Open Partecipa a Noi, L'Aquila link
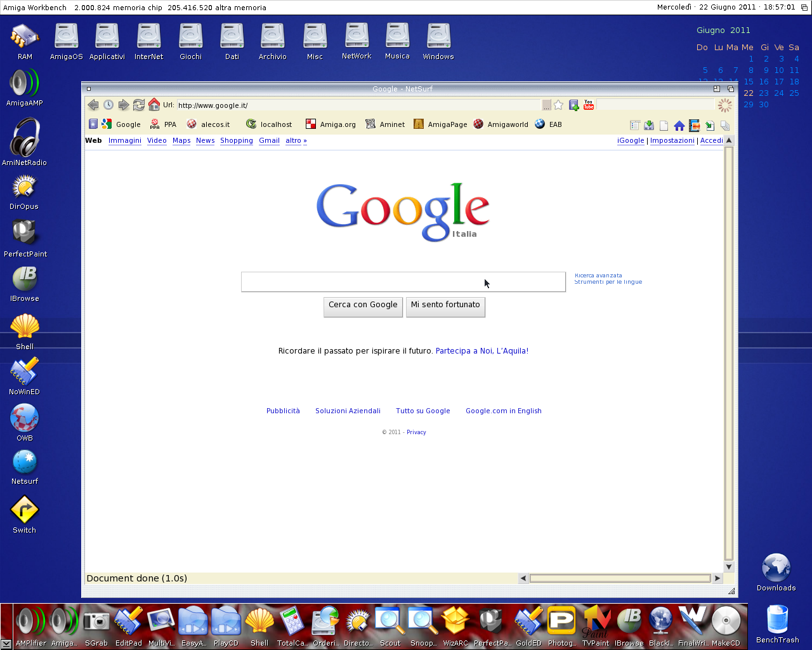This screenshot has width=812, height=650. (x=481, y=351)
